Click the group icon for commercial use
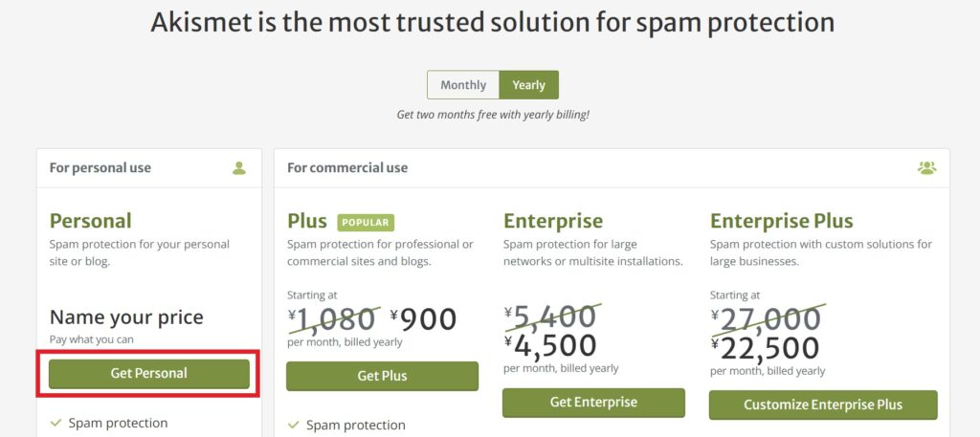980x437 pixels. pyautogui.click(x=926, y=168)
